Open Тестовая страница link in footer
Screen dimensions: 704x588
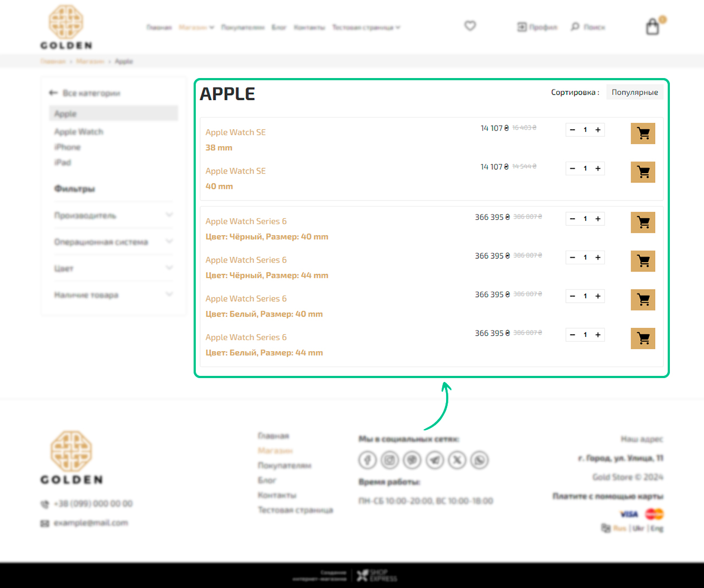point(295,510)
